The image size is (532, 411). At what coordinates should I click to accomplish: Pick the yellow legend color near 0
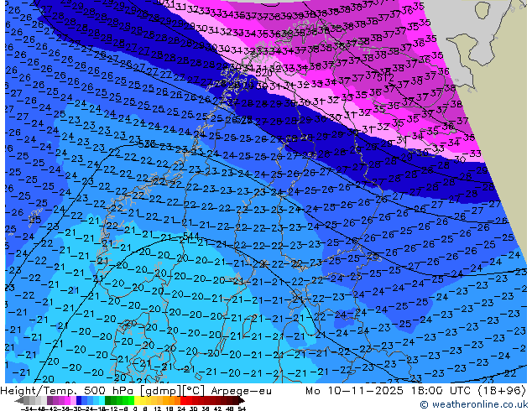pos(137,401)
